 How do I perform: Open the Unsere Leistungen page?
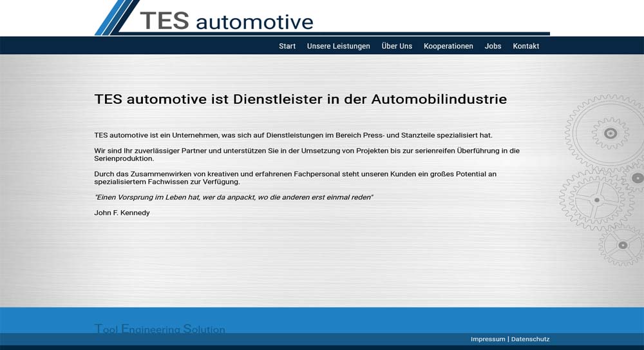pos(339,46)
